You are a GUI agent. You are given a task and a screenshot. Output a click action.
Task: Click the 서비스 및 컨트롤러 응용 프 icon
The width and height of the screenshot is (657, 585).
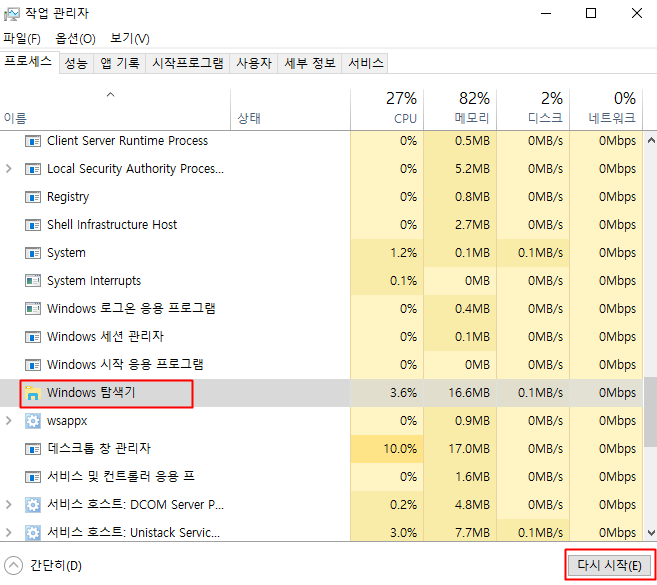coord(33,477)
